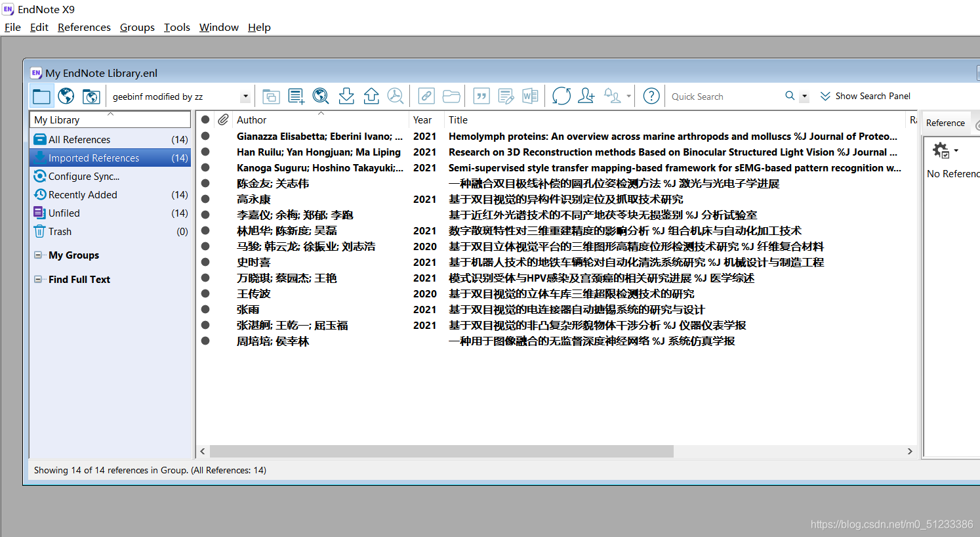This screenshot has width=980, height=537.
Task: Click the Sync Library circular arrows icon
Action: pyautogui.click(x=561, y=97)
